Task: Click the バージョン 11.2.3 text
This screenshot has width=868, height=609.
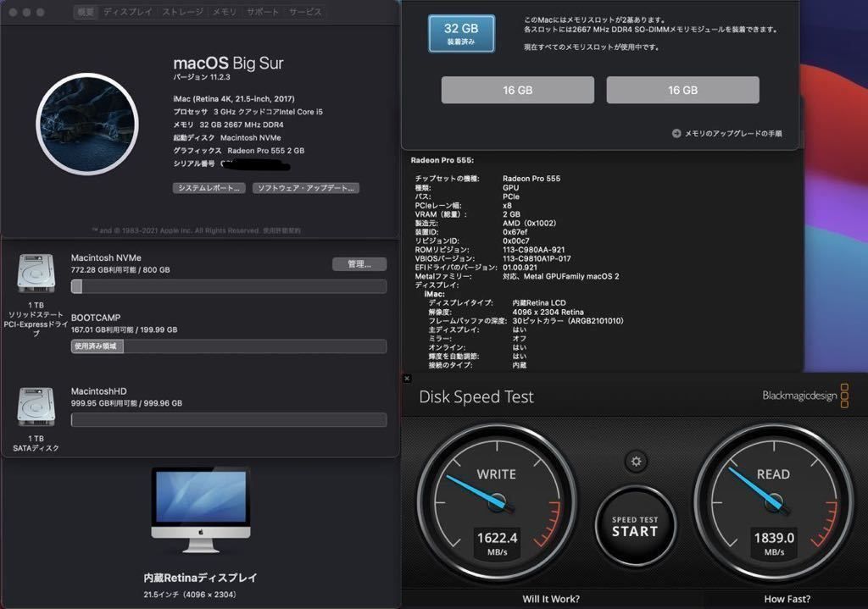Action: (x=202, y=77)
